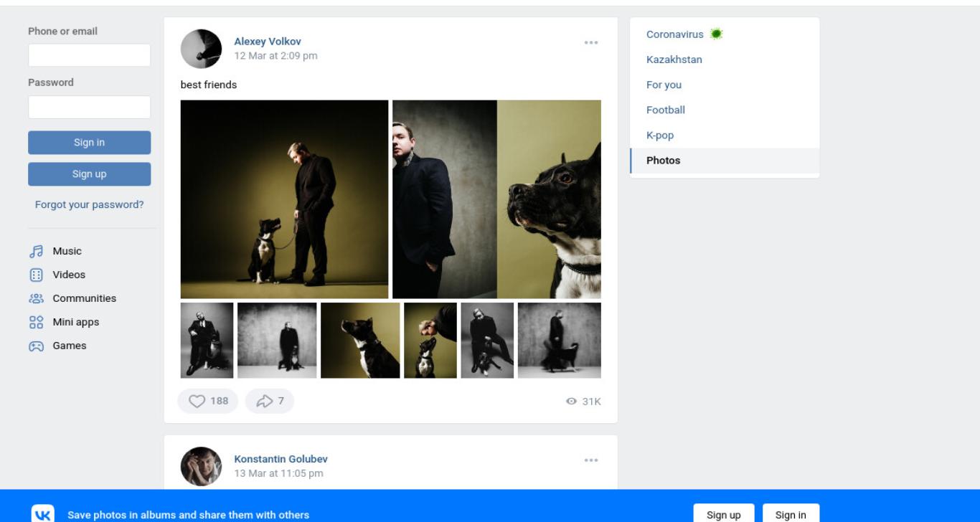
Task: Open large photo of man standing with dog
Action: pyautogui.click(x=284, y=199)
